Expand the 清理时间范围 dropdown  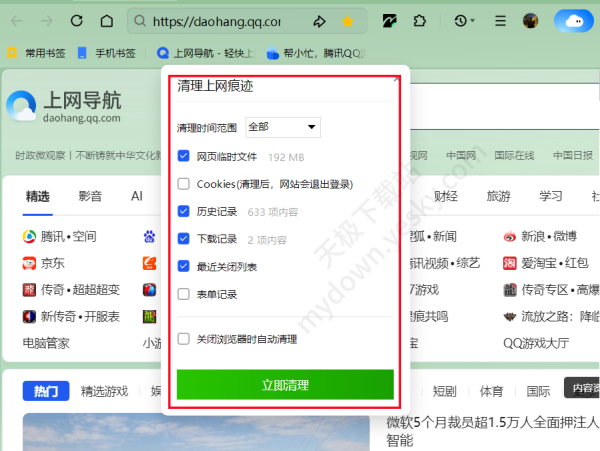pos(282,127)
